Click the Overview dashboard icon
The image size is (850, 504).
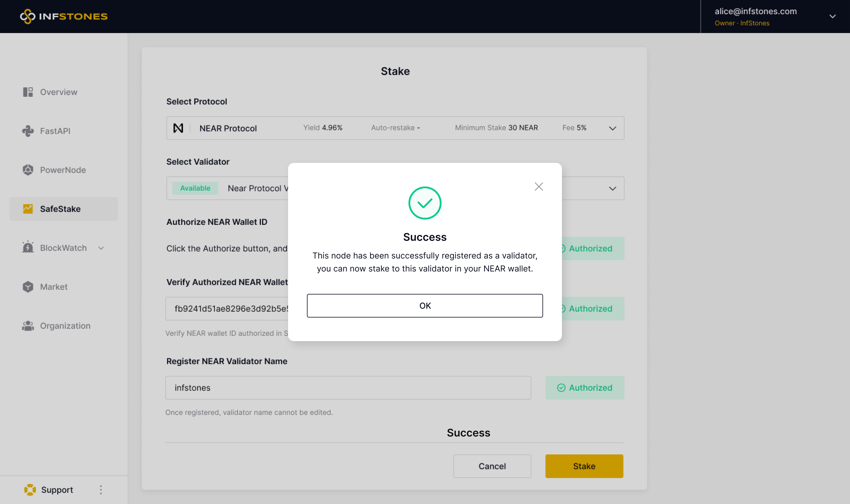28,92
